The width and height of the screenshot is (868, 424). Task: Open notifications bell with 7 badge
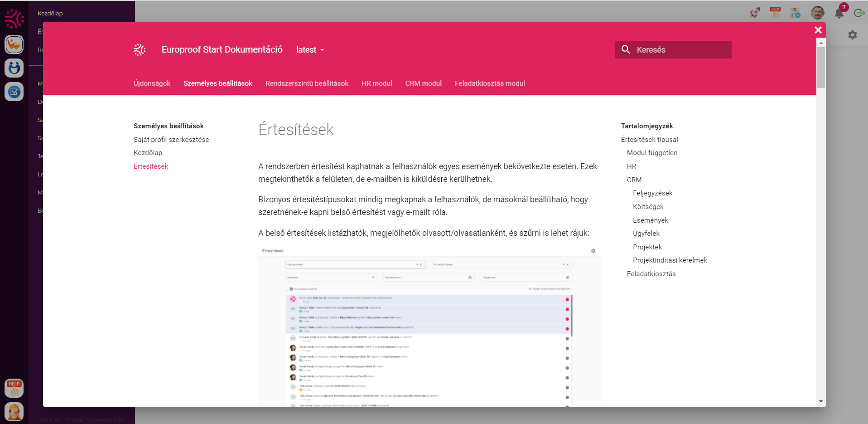pos(839,13)
